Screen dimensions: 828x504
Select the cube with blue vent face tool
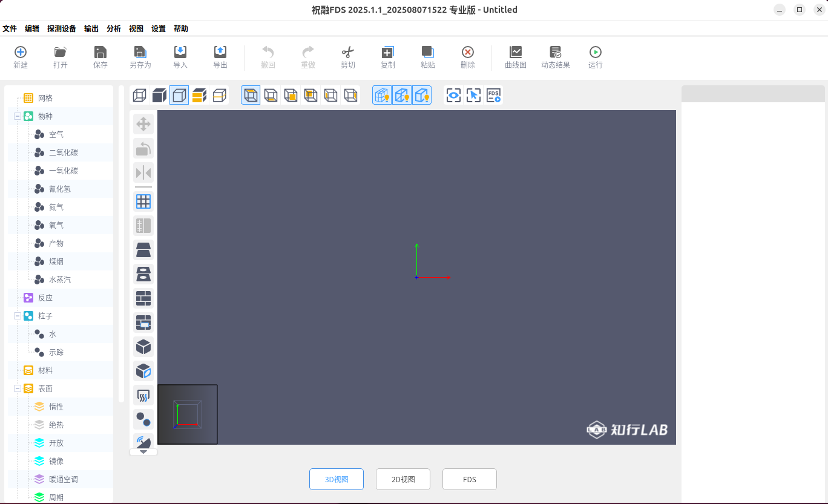[x=143, y=371]
